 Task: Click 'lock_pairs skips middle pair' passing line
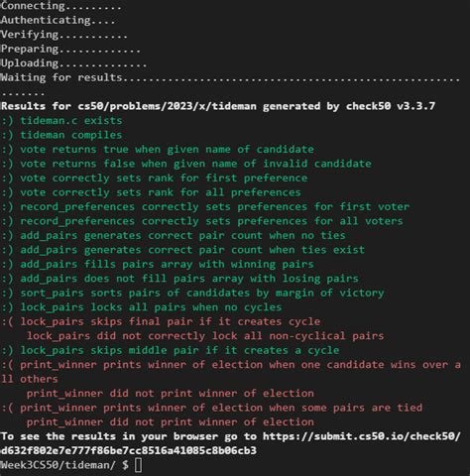(x=171, y=350)
